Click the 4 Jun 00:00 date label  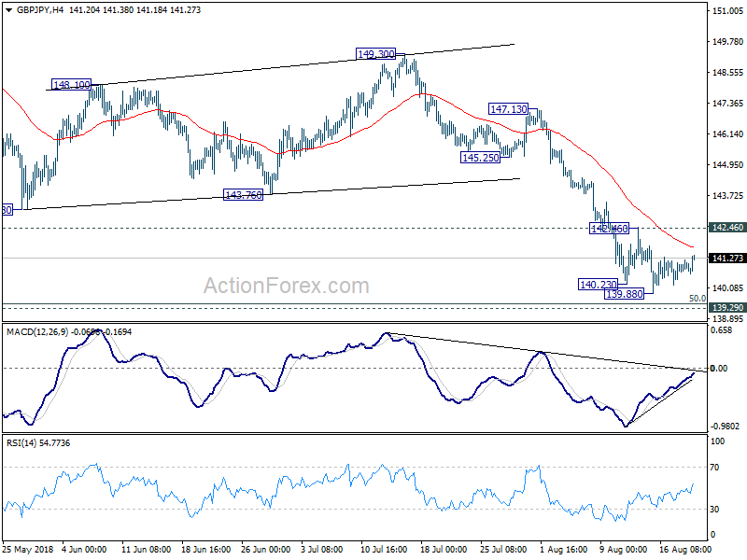click(x=85, y=549)
